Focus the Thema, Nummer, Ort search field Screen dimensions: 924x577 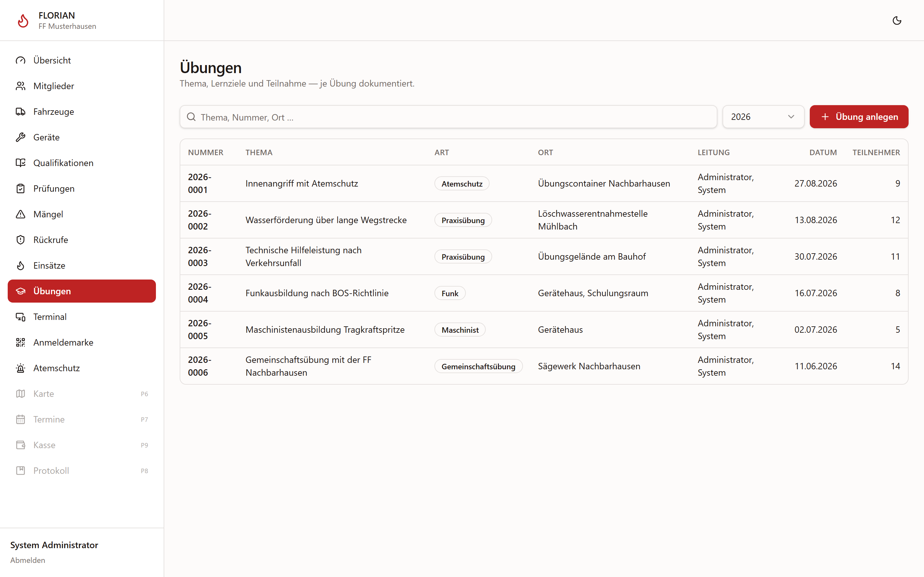448,117
